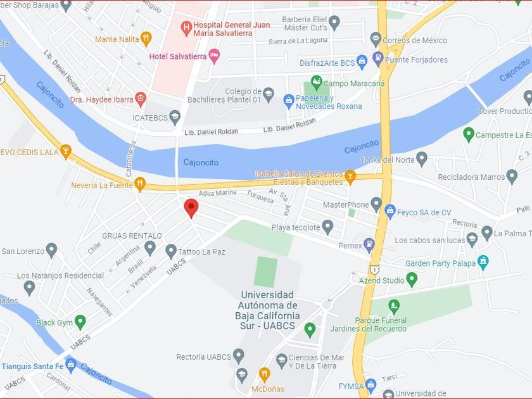This screenshot has width=532, height=399.
Task: Click the Colegio de Bachilleres school icon
Action: pyautogui.click(x=268, y=96)
